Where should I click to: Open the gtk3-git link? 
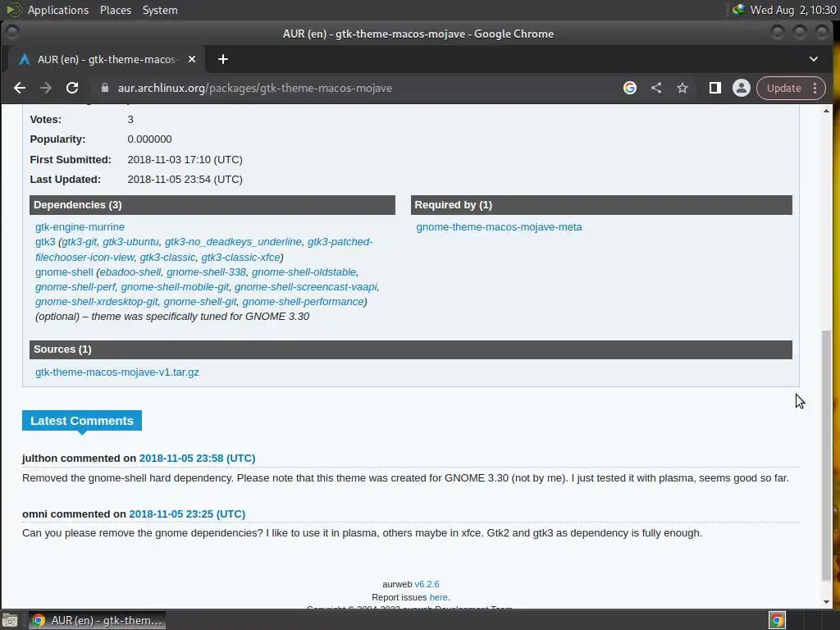(x=80, y=242)
